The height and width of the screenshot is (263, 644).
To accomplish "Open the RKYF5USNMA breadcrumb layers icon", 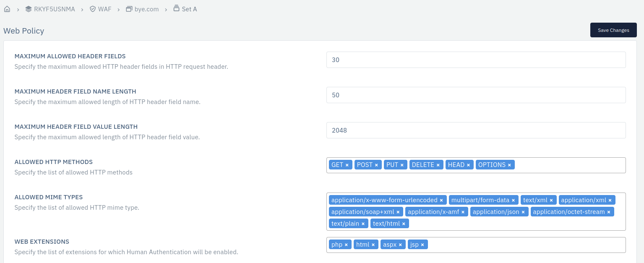I will tap(29, 9).
